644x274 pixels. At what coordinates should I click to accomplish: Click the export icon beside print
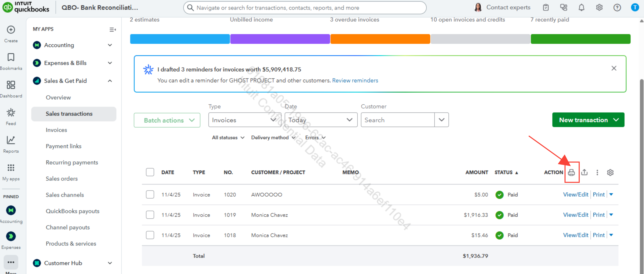(x=584, y=172)
